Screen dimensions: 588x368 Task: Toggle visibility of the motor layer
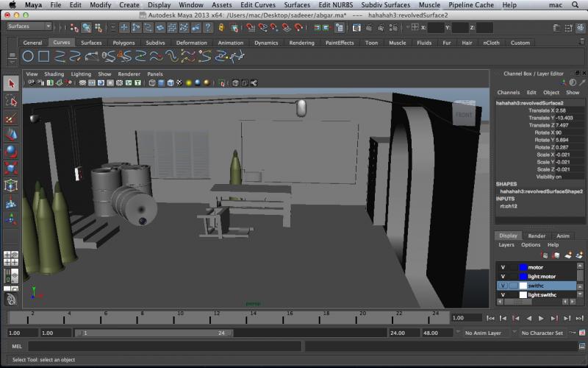pyautogui.click(x=503, y=267)
